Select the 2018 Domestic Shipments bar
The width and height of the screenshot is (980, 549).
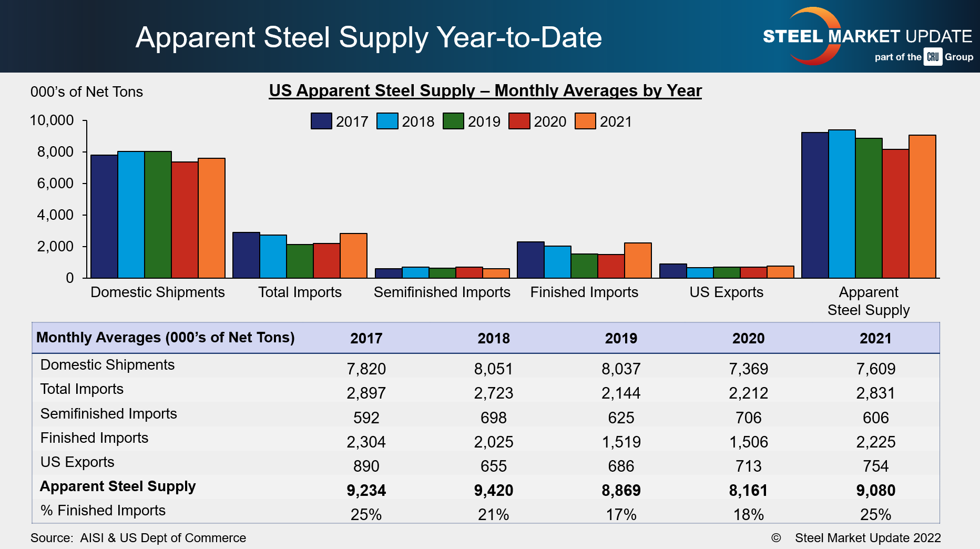[131, 215]
